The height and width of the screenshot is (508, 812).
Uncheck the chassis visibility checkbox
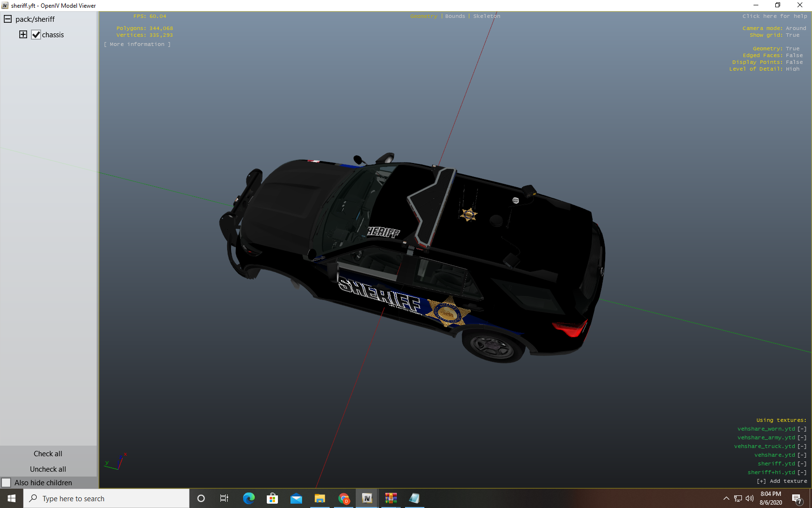tap(36, 35)
